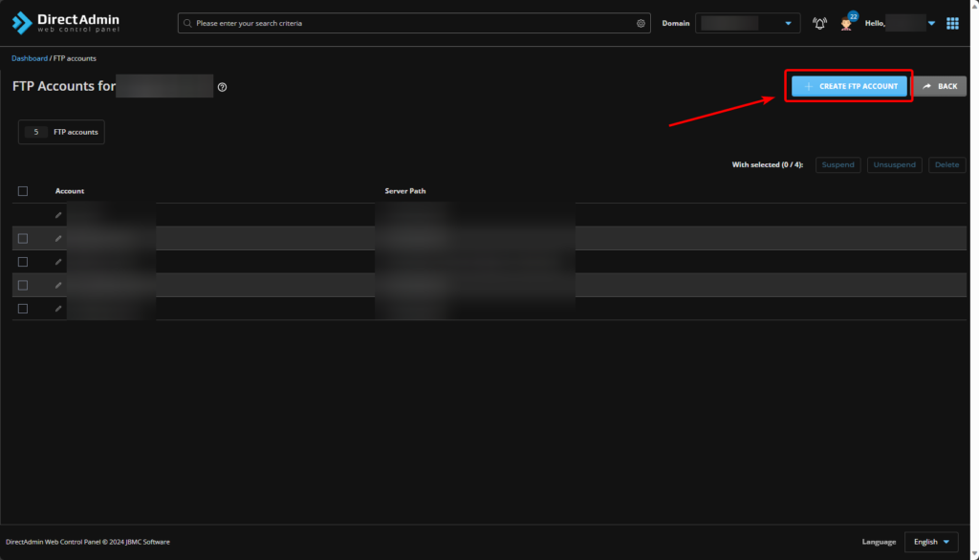Viewport: 979px width, 560px height.
Task: Open the English language dropdown
Action: tap(931, 542)
